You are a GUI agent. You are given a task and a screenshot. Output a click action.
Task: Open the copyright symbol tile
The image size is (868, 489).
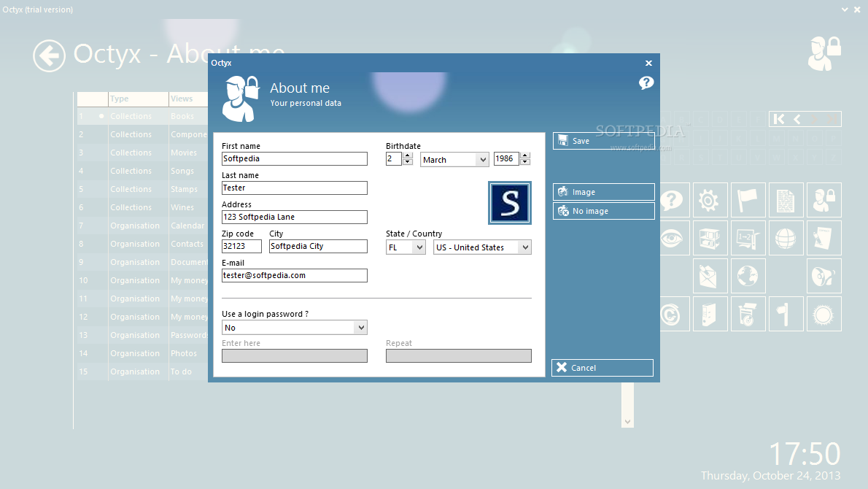[x=673, y=314]
